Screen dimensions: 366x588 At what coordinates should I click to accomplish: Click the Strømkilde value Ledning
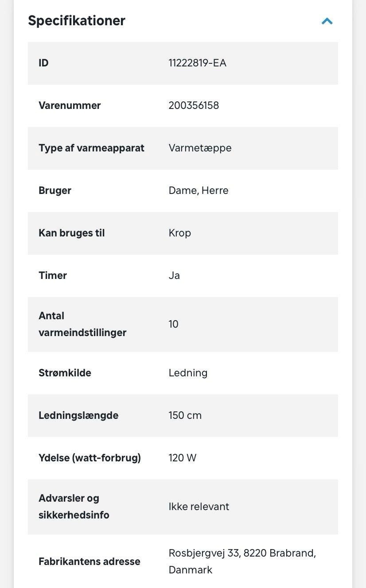188,373
